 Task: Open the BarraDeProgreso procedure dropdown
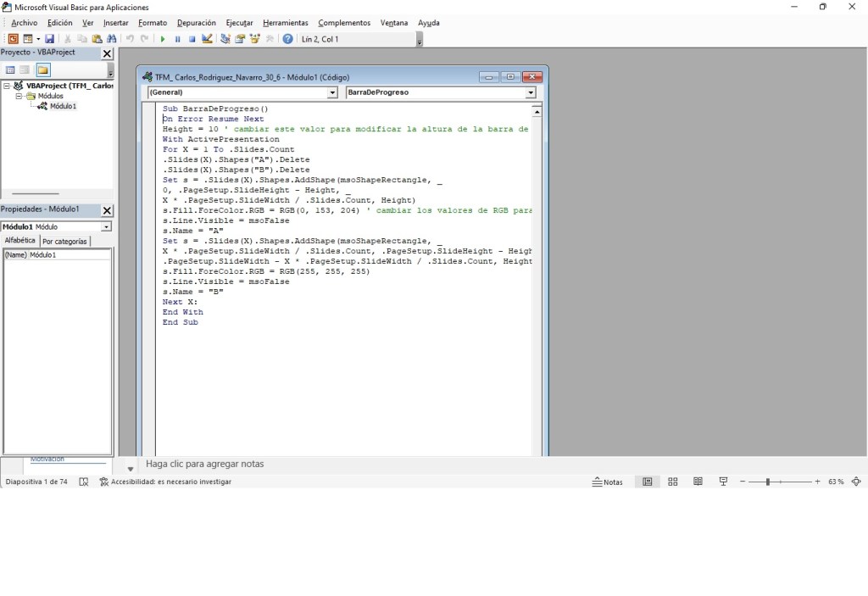click(531, 92)
